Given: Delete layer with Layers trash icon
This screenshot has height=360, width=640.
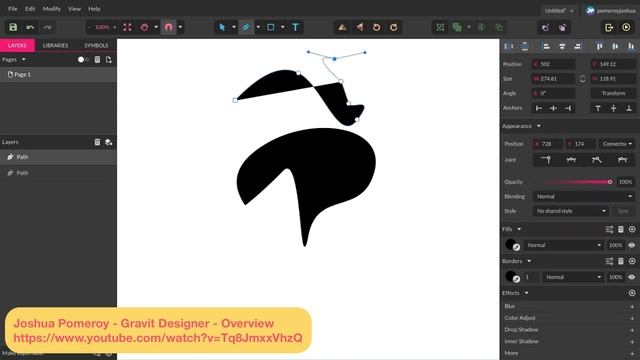Looking at the screenshot, I should coord(97,142).
